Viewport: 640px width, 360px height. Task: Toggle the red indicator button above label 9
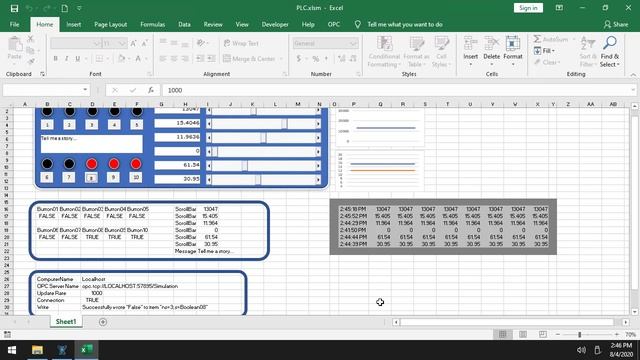point(114,164)
